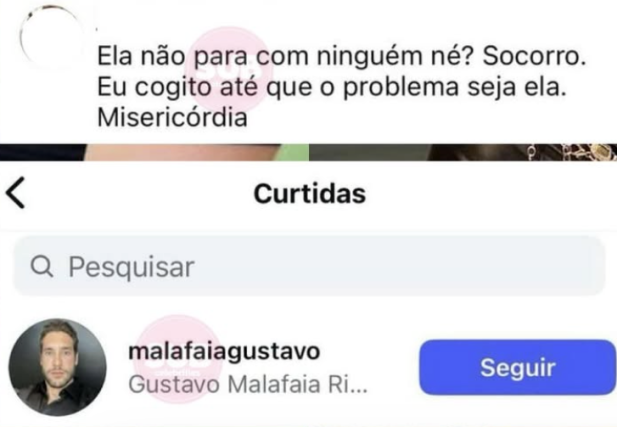Click the Gustavo Malafaia Ri... full name
The height and width of the screenshot is (427, 617).
(248, 384)
